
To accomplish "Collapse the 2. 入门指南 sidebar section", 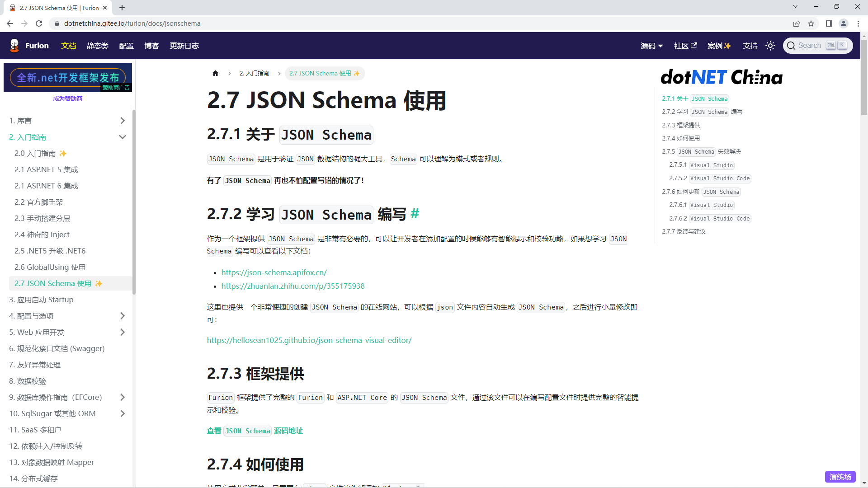I will [x=122, y=137].
